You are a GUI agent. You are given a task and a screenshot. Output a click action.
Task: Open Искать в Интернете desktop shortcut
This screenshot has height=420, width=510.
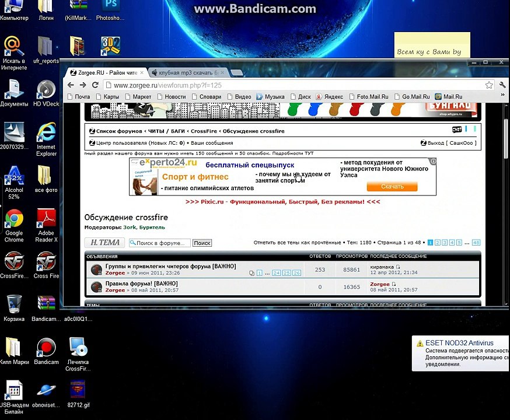14,53
